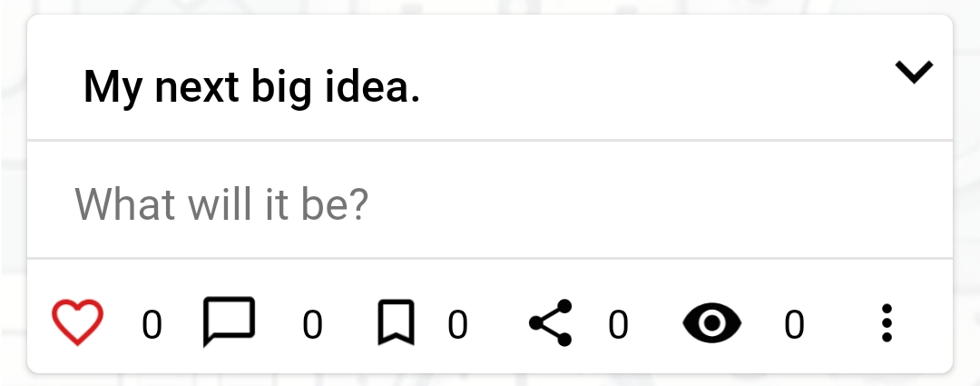The width and height of the screenshot is (980, 386).
Task: Toggle the down chevron in the card header
Action: pos(914,72)
